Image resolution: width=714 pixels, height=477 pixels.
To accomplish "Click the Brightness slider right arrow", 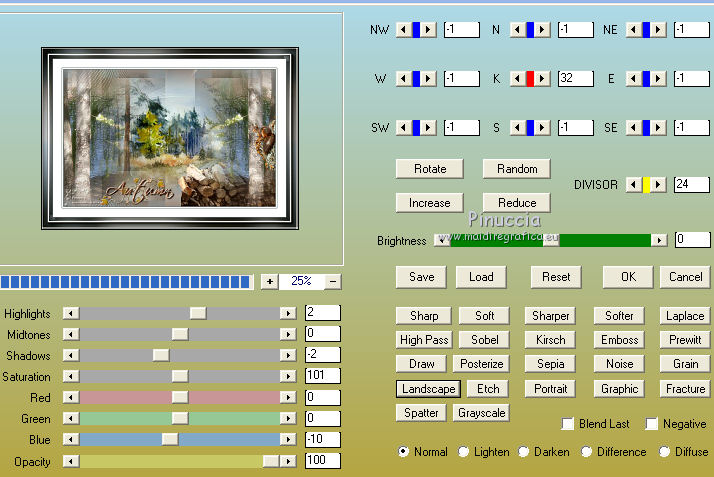I will click(659, 240).
